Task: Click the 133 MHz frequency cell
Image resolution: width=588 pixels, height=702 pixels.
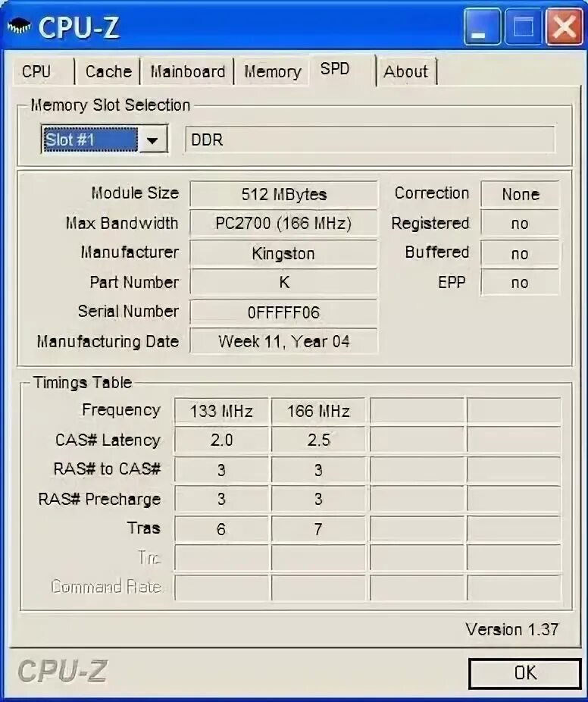Action: click(221, 411)
